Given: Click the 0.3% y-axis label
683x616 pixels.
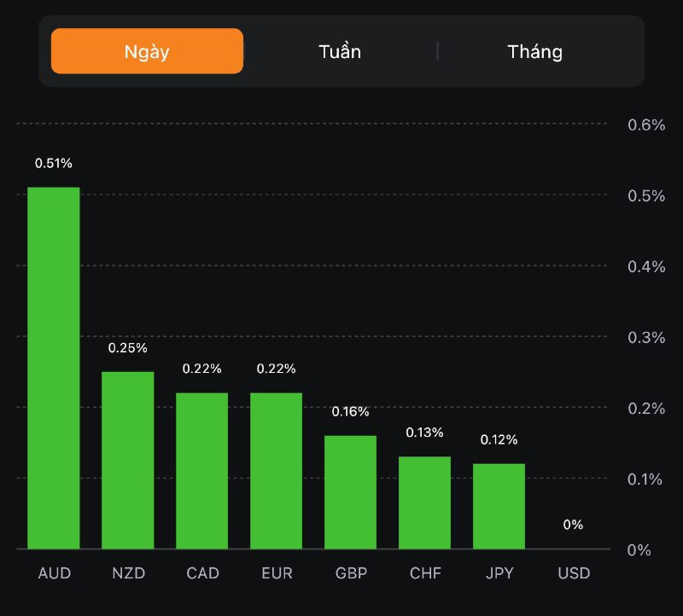Looking at the screenshot, I should [x=646, y=338].
